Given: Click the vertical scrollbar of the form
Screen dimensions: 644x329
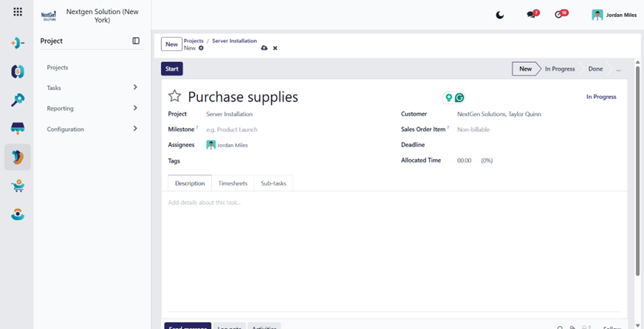Looking at the screenshot, I should [638, 171].
